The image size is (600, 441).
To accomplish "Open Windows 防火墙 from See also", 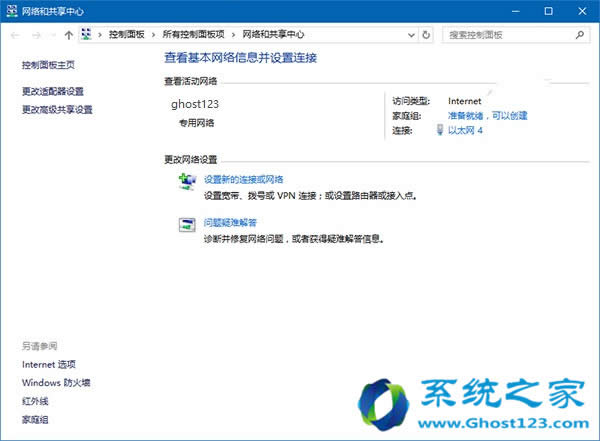I will 56,382.
